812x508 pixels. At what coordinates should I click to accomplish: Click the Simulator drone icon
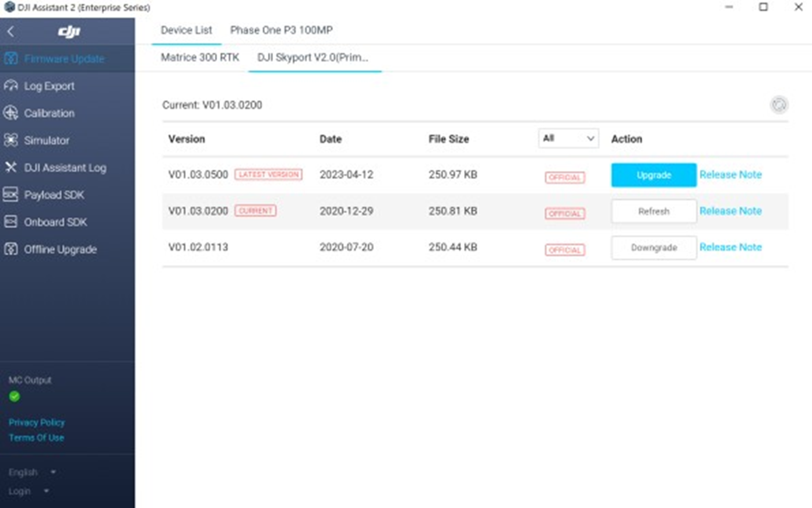11,140
